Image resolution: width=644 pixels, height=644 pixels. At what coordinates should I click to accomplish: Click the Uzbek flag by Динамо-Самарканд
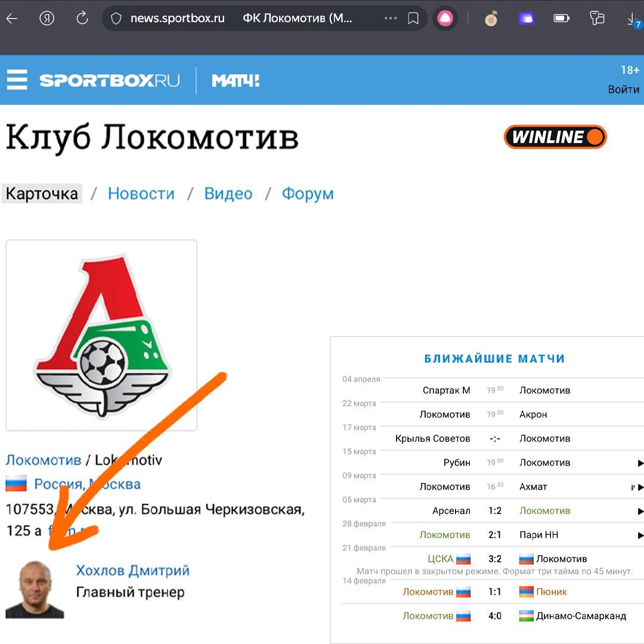click(x=526, y=616)
